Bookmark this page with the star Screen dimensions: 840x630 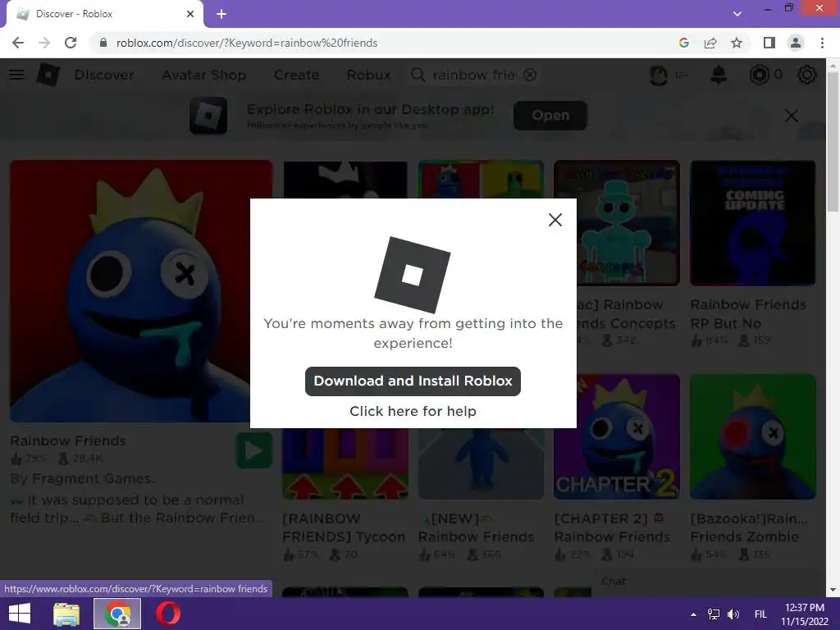[737, 43]
